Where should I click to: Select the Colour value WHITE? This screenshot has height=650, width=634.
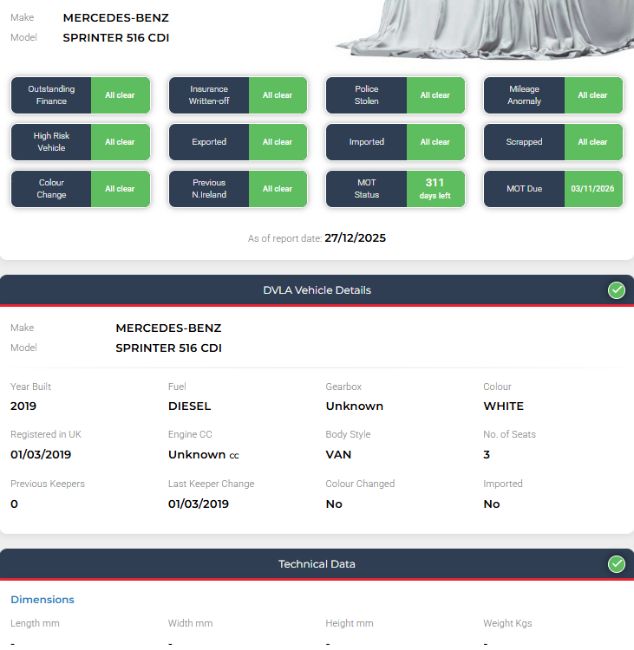pos(503,406)
